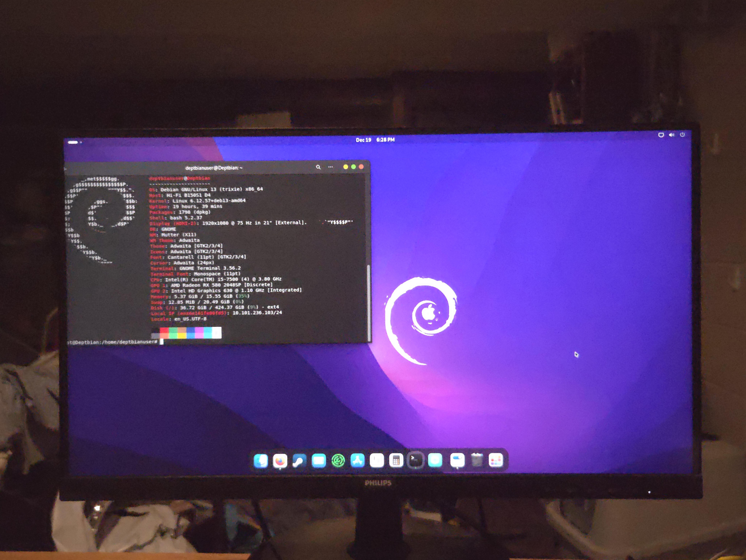
Task: Show the applications grid launcher
Action: (x=496, y=460)
